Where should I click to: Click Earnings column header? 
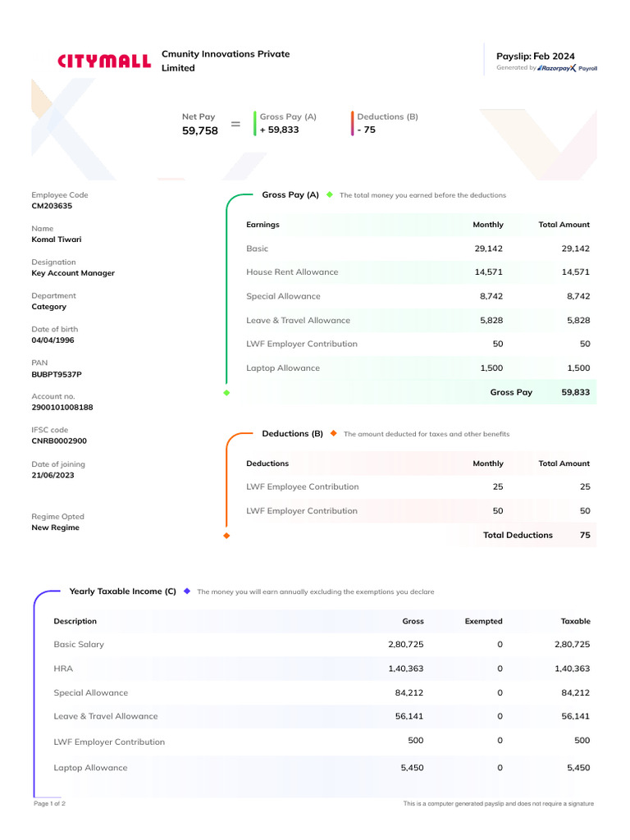tap(262, 225)
